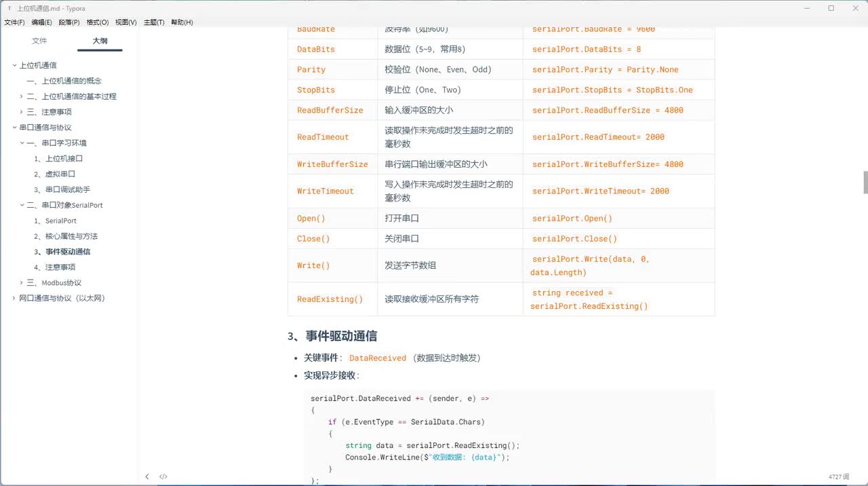The height and width of the screenshot is (486, 868).
Task: Click the 关闭串口 description cell
Action: point(450,239)
